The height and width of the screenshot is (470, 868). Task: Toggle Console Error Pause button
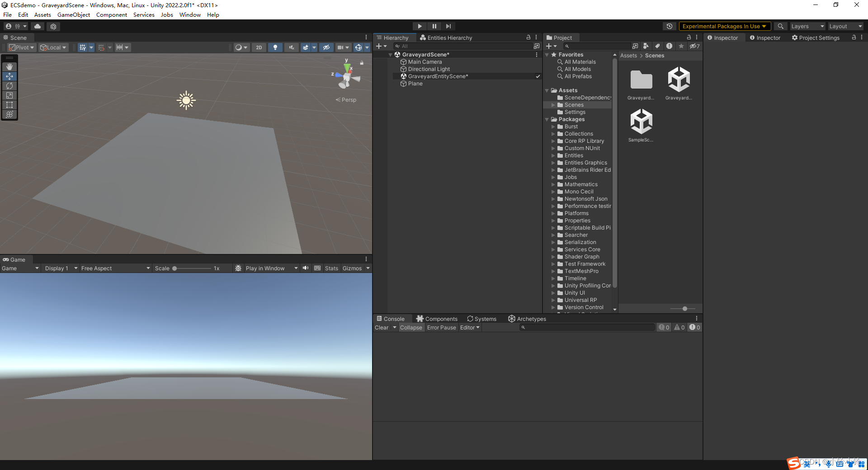pyautogui.click(x=441, y=327)
